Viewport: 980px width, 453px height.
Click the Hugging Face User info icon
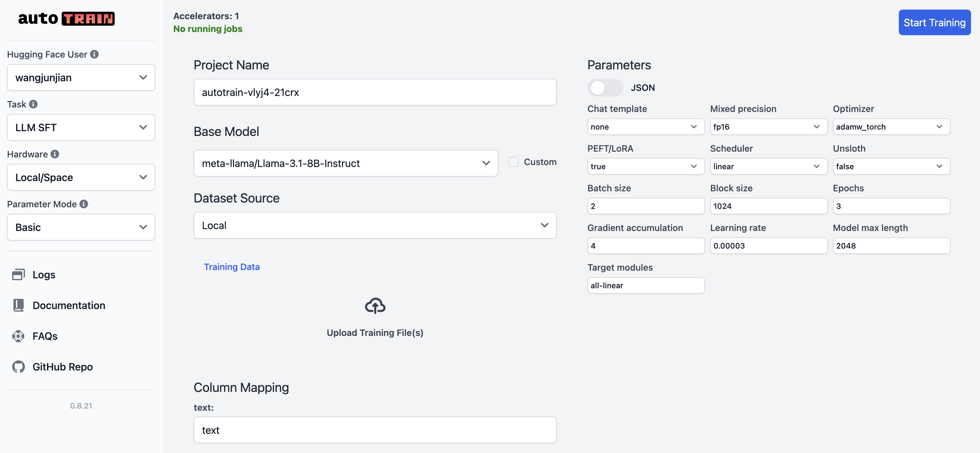pyautogui.click(x=94, y=54)
